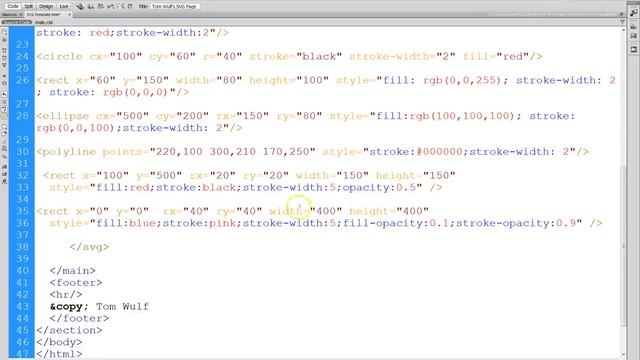Switch to Design view
The image size is (640, 360).
click(46, 6)
